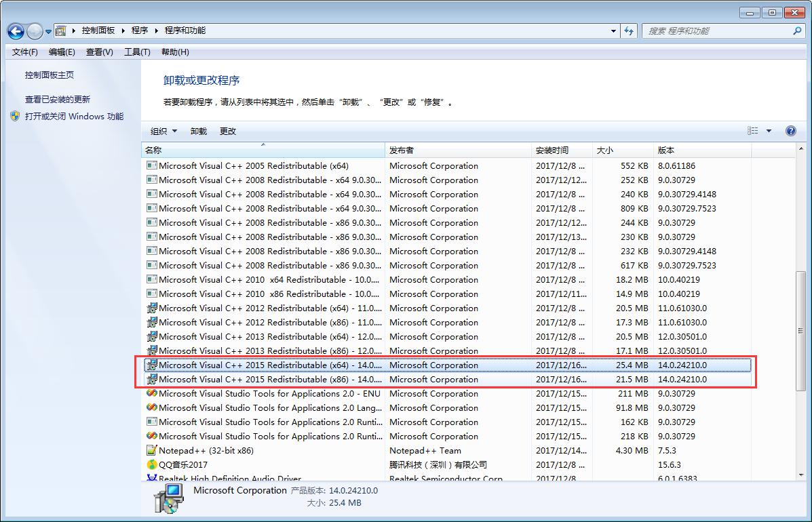Click publisher 腾讯科技（深圳）有限公司
Image resolution: width=812 pixels, height=522 pixels.
tap(438, 464)
